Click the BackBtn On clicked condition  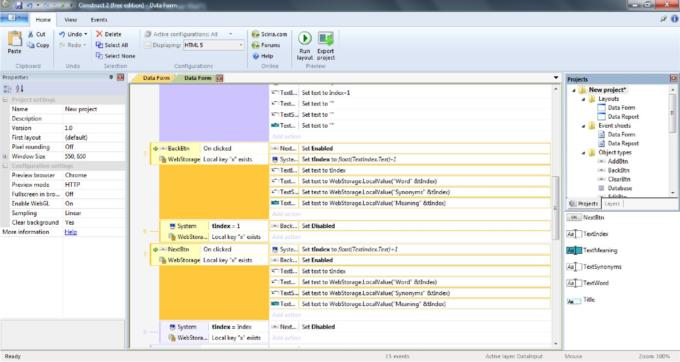pyautogui.click(x=217, y=149)
